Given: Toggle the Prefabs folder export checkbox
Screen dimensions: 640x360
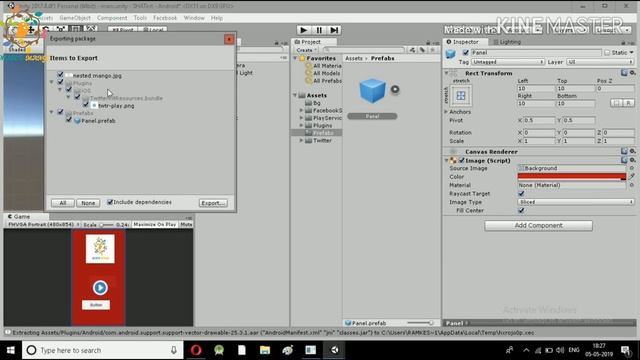Looking at the screenshot, I should 60,112.
